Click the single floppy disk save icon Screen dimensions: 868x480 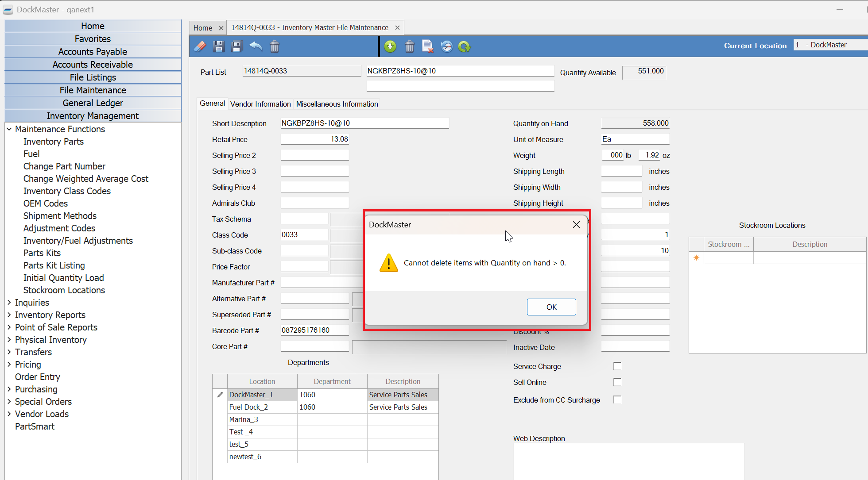coord(219,46)
